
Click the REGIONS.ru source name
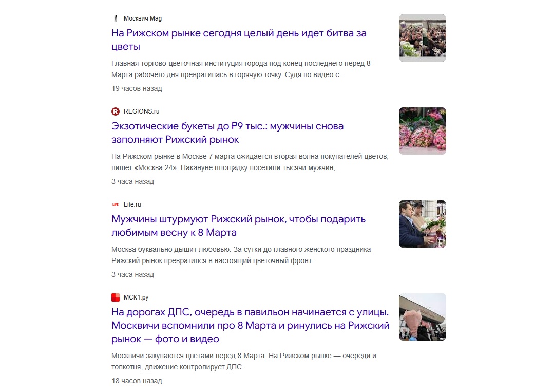(141, 111)
